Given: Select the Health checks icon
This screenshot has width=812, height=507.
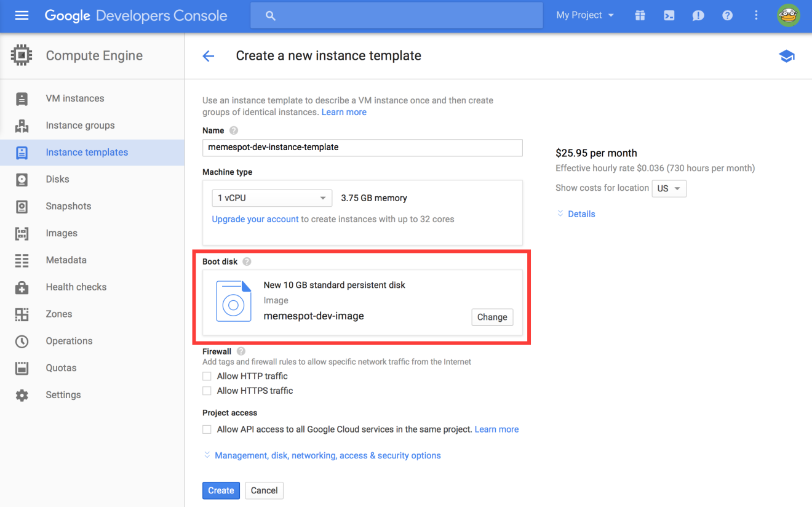Looking at the screenshot, I should (22, 287).
